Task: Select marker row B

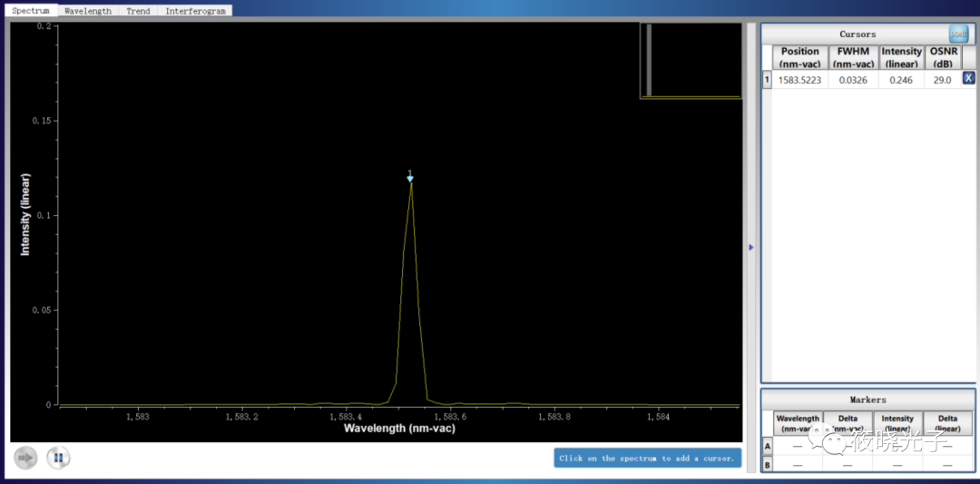Action: (x=767, y=464)
